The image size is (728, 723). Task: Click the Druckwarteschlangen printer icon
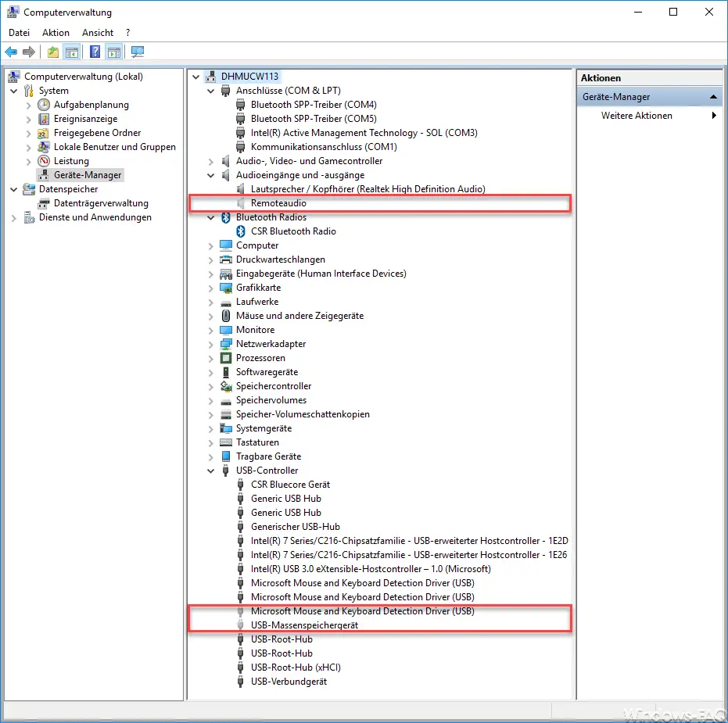(x=226, y=259)
